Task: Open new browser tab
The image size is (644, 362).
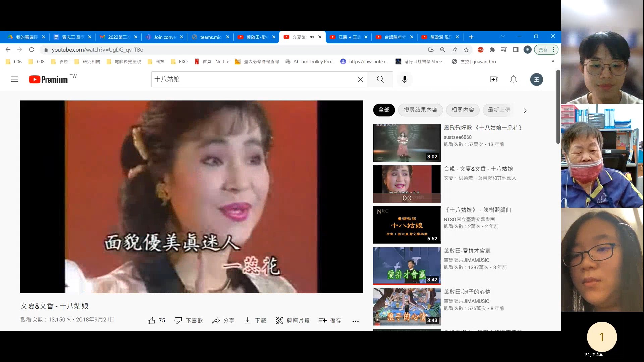Action: coord(471,37)
